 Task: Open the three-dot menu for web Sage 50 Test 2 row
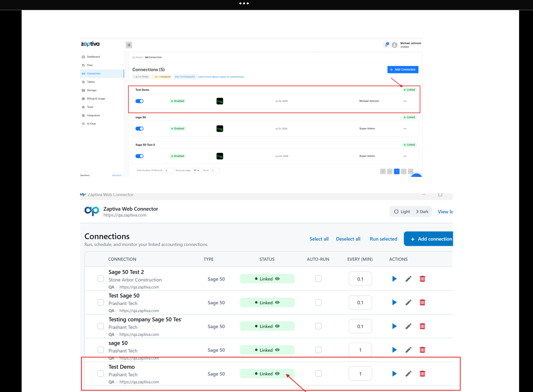click(x=405, y=156)
